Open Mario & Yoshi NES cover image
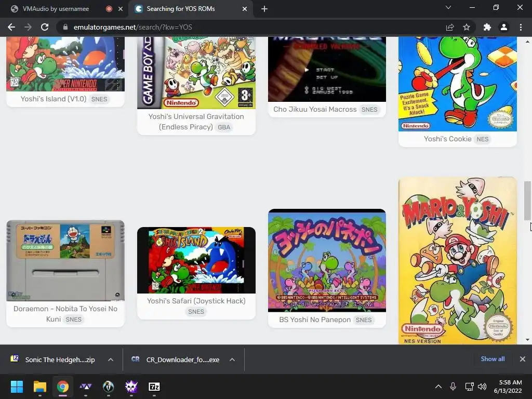 (x=457, y=261)
